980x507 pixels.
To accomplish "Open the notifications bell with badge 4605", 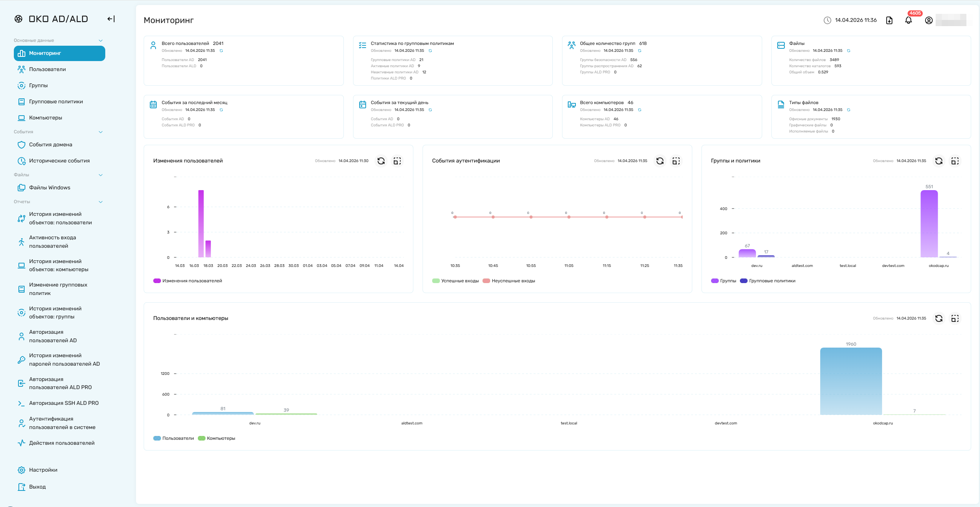I will click(x=908, y=20).
